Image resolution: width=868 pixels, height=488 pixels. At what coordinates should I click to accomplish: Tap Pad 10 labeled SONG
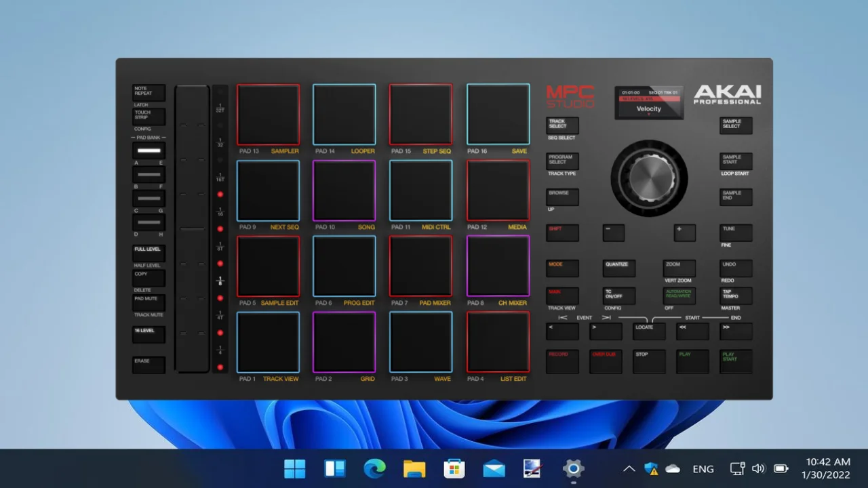[344, 190]
